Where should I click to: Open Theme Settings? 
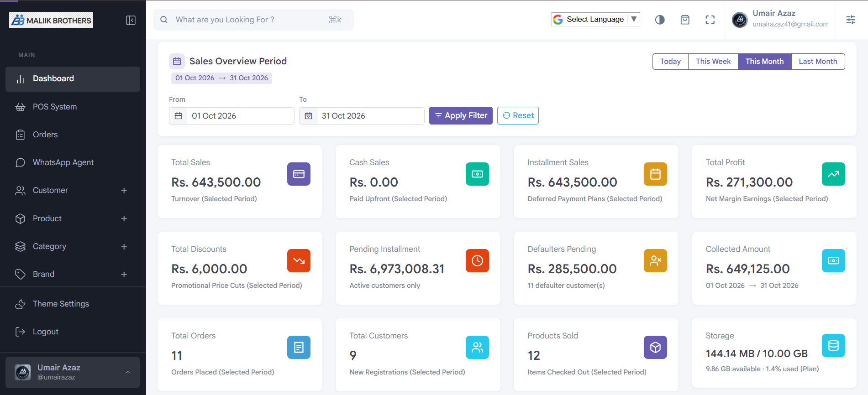coord(73,304)
